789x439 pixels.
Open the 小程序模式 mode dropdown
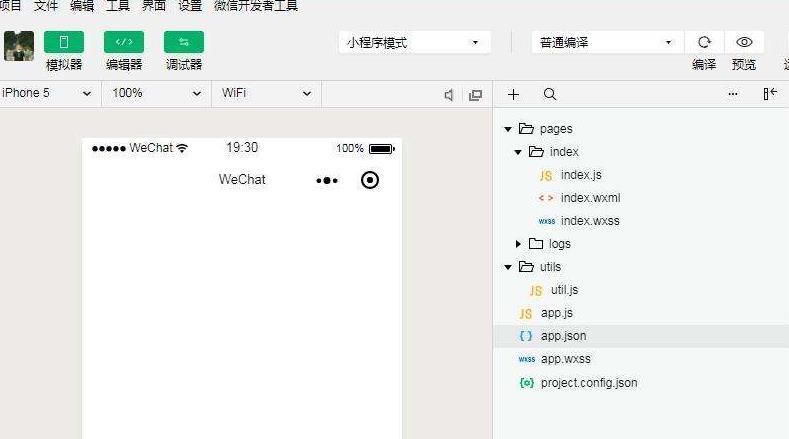click(x=413, y=42)
